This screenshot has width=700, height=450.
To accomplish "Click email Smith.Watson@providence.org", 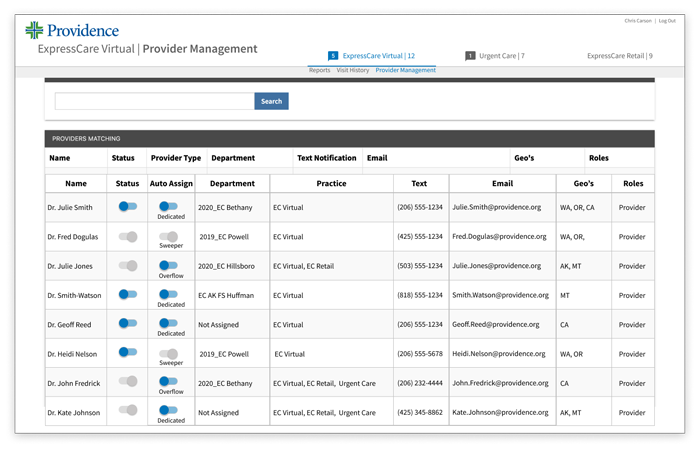I will pyautogui.click(x=500, y=295).
